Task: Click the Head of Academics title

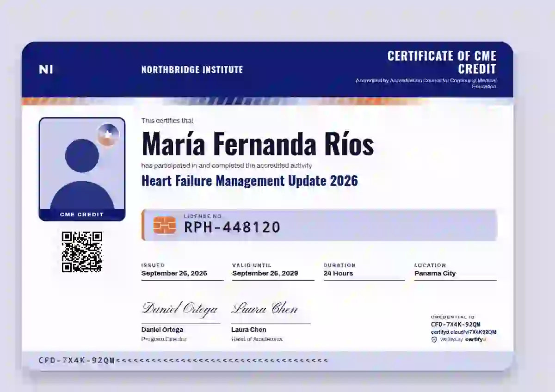Action: pos(257,339)
